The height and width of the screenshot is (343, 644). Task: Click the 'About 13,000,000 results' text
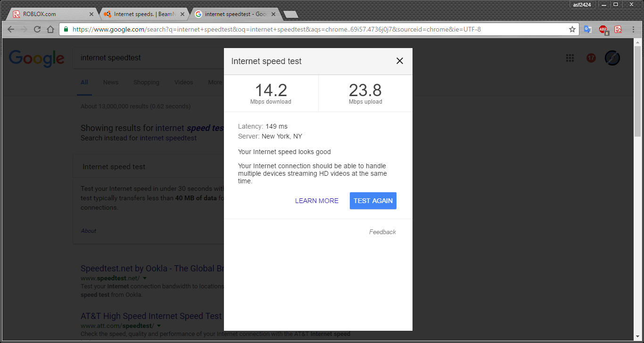pos(135,106)
